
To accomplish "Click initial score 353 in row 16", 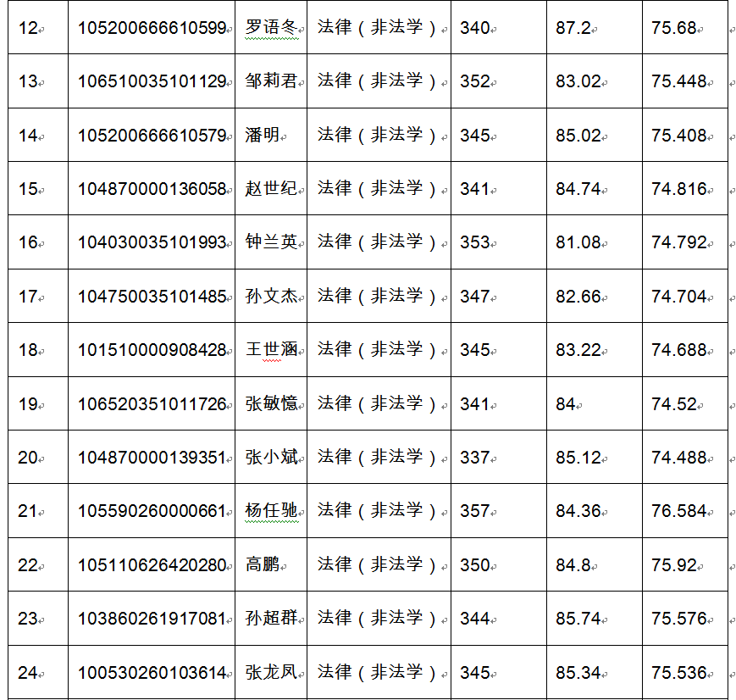I will pos(475,242).
